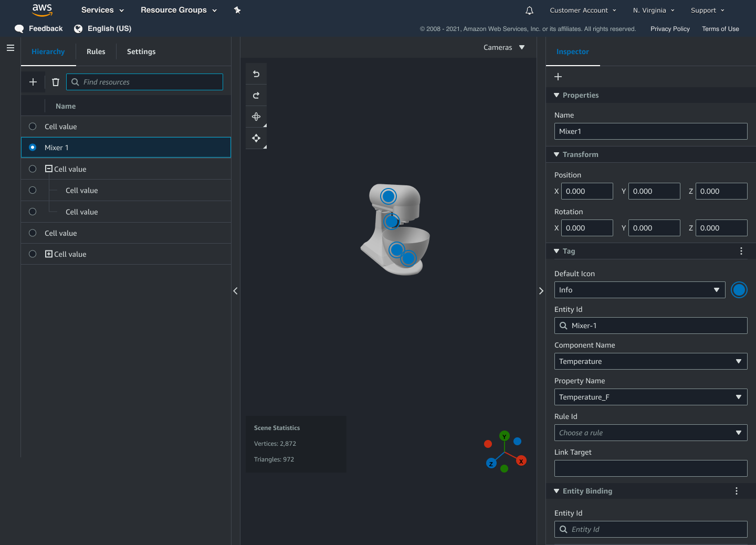Click the Feedback button
Image resolution: width=756 pixels, height=545 pixels.
pos(38,29)
